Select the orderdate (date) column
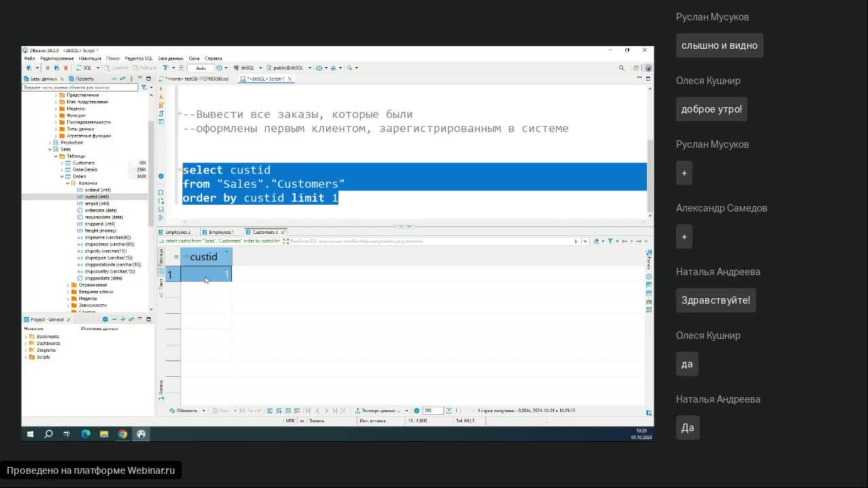868x488 pixels. 101,210
